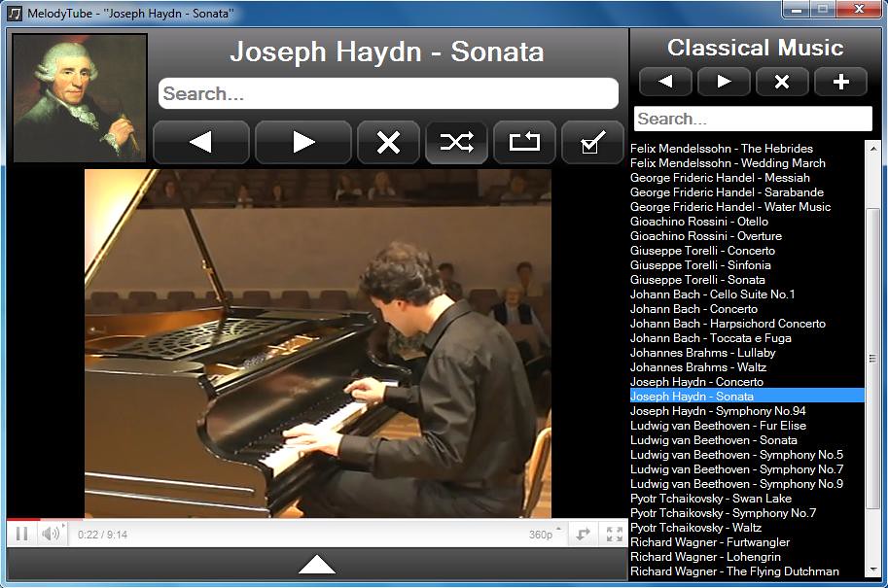Click the playlist forward arrow under Classical Music
This screenshot has width=888, height=588.
pyautogui.click(x=724, y=82)
